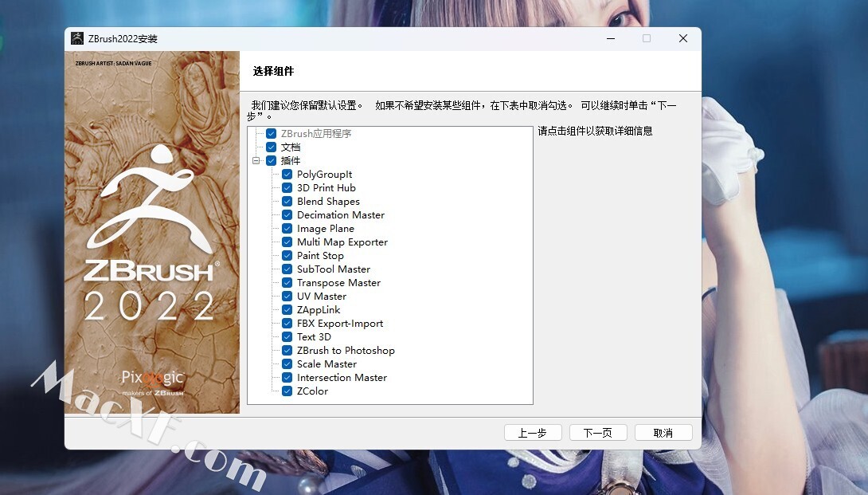868x495 pixels.
Task: Toggle the Paint Stop checkbox
Action: point(287,256)
